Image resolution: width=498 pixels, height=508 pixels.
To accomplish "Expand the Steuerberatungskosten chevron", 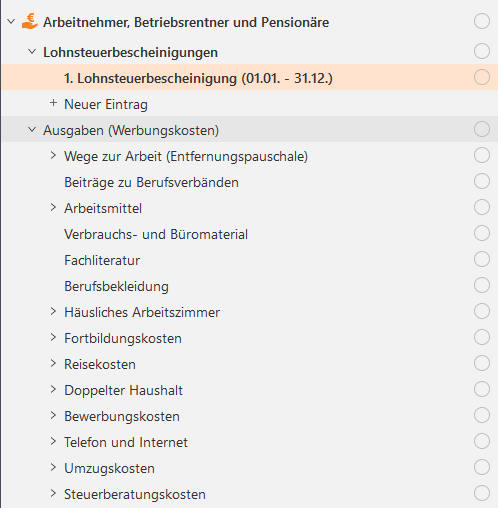I will pos(53,493).
